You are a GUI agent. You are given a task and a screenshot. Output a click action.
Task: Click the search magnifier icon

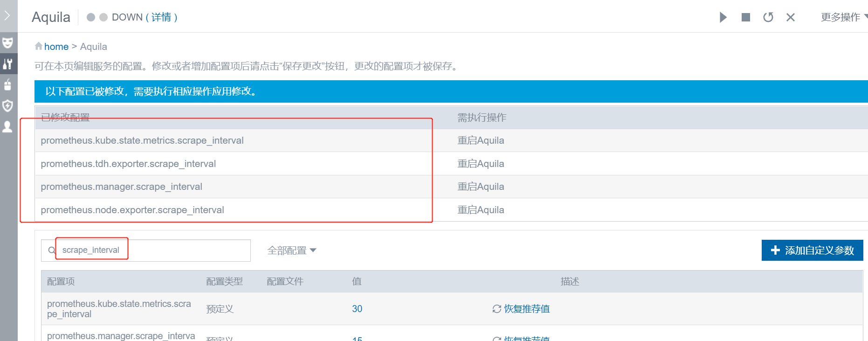point(52,251)
